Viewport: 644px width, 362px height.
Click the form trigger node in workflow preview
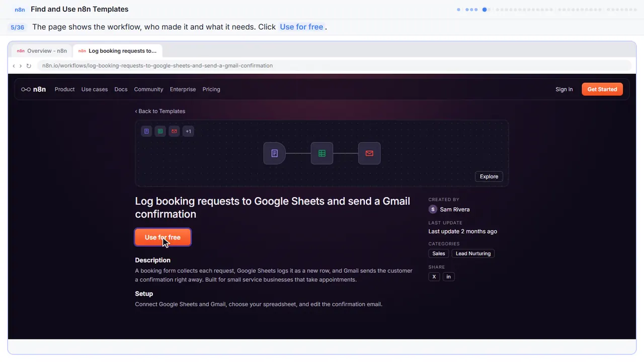275,153
